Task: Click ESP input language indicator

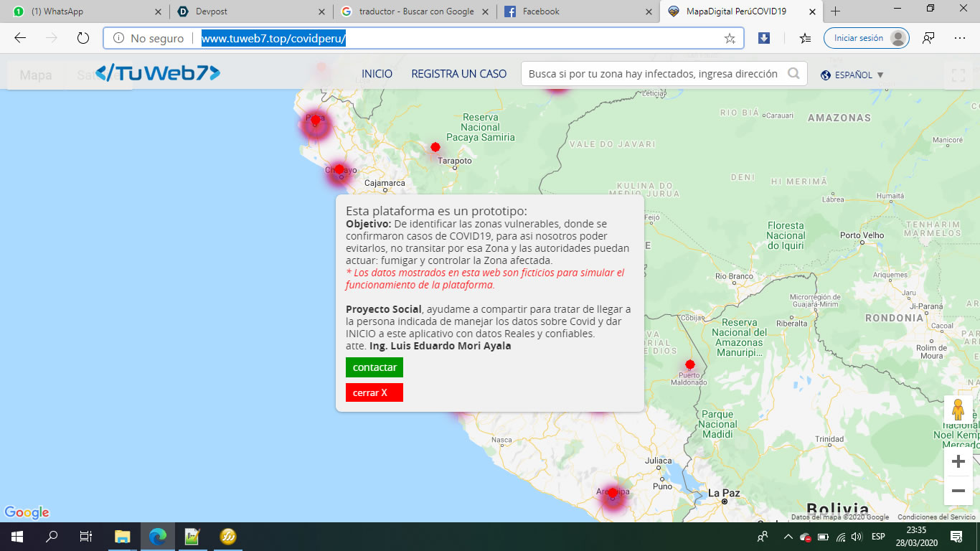Action: pos(878,537)
